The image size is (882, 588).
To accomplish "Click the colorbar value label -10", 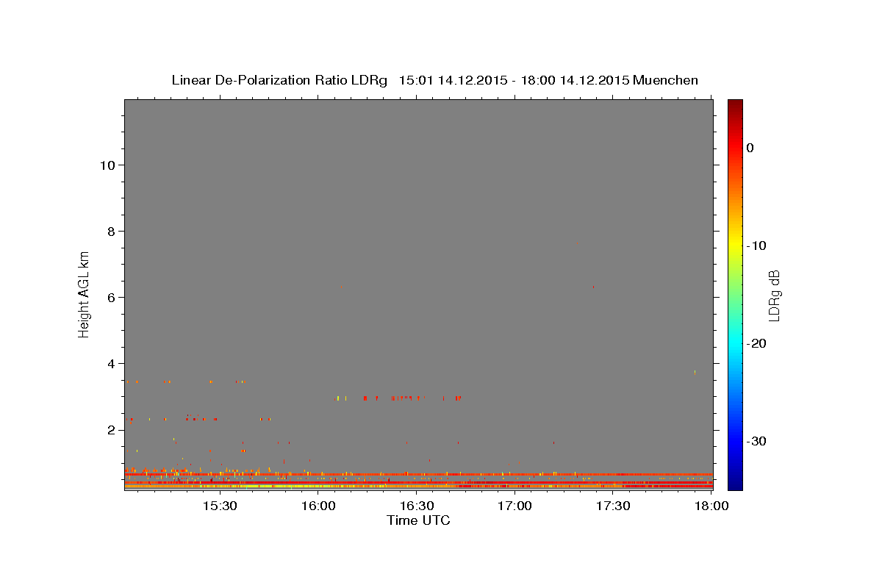I will 756,245.
